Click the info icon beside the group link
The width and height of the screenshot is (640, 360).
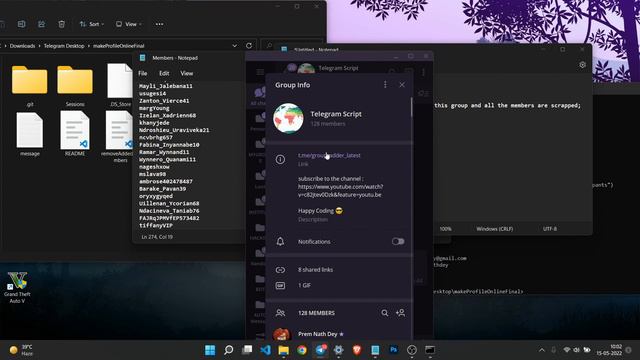[x=280, y=159]
